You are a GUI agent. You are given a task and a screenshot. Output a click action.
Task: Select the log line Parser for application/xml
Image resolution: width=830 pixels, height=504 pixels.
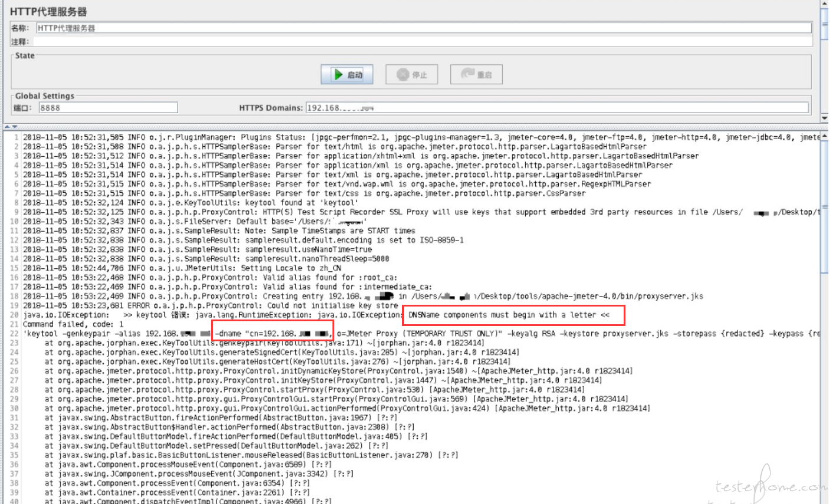point(348,166)
